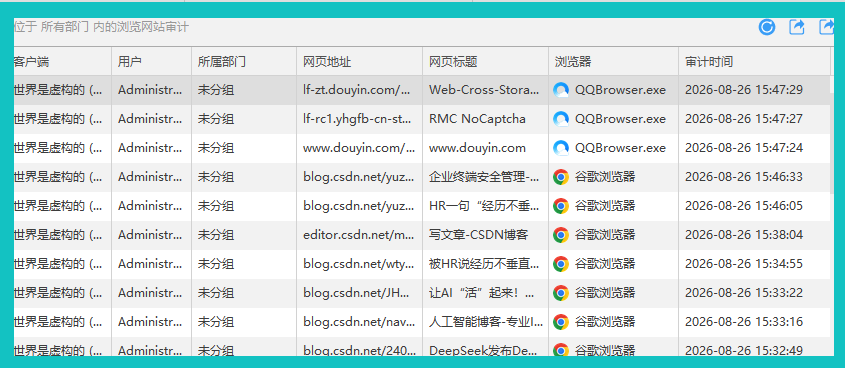
Task: Select the blog.csdn.net/nav... address cell
Action: coord(359,323)
